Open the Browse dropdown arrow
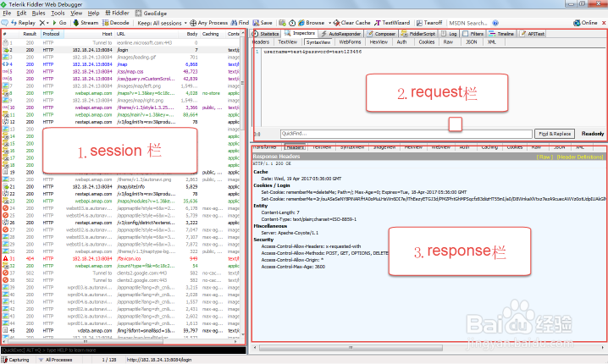 tap(329, 23)
